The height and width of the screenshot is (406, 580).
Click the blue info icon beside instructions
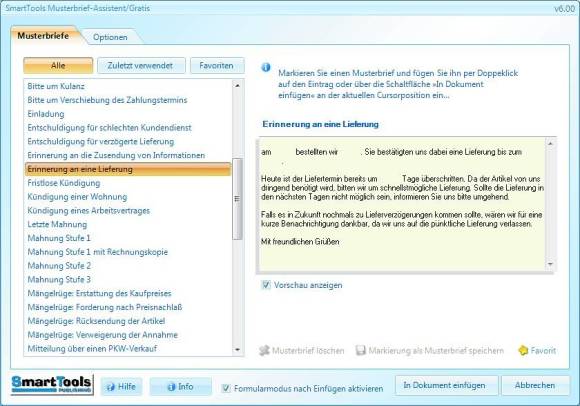266,67
